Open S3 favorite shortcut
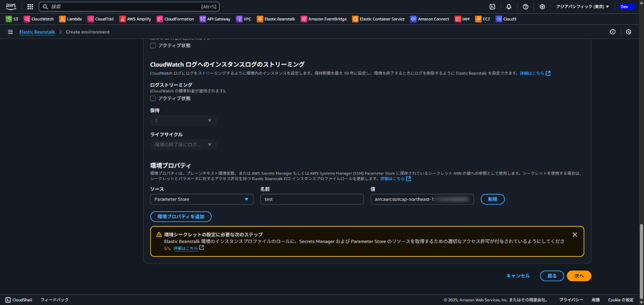Image resolution: width=644 pixels, height=305 pixels. click(x=12, y=19)
